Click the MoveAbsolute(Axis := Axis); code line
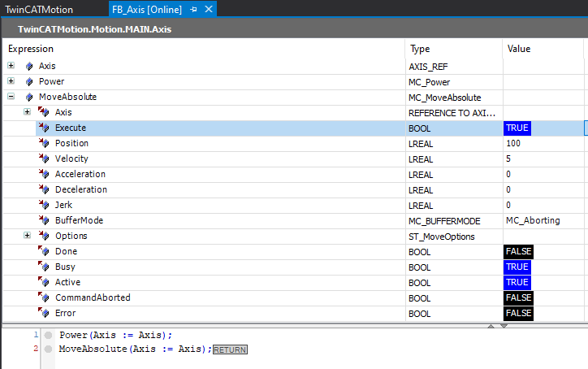Image resolution: width=588 pixels, height=369 pixels. pyautogui.click(x=136, y=349)
